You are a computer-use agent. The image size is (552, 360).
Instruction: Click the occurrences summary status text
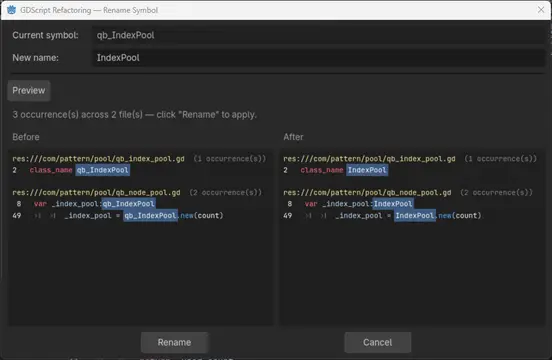click(134, 115)
